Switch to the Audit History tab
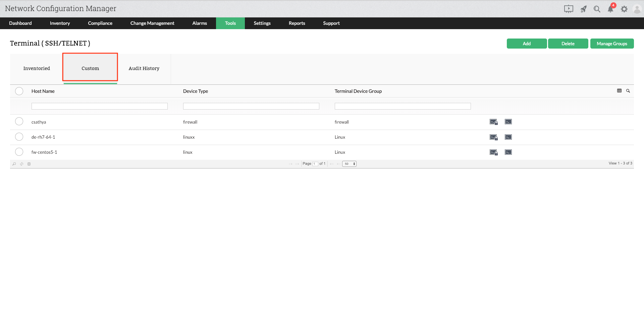This screenshot has height=336, width=644. click(x=144, y=68)
